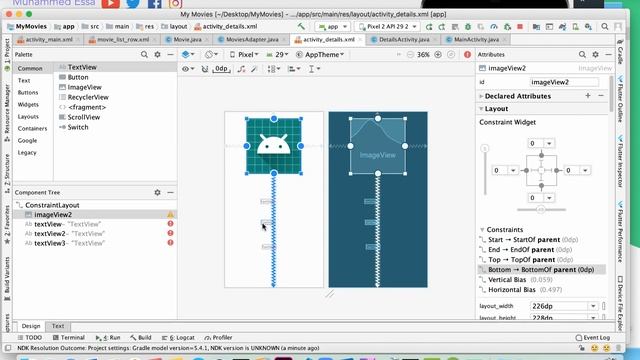Click the red layout error indicator

tap(467, 54)
